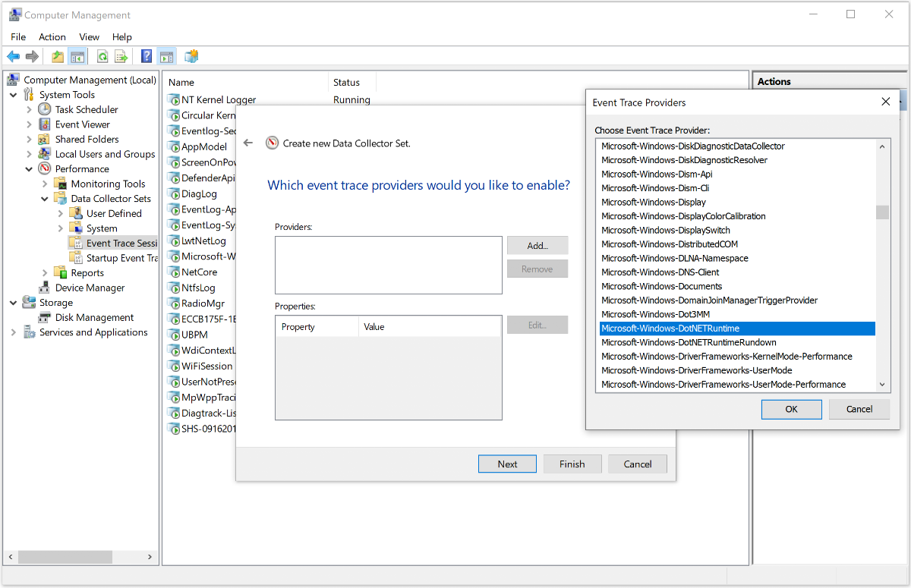
Task: Click the Shared Folders tree icon
Action: coord(45,139)
